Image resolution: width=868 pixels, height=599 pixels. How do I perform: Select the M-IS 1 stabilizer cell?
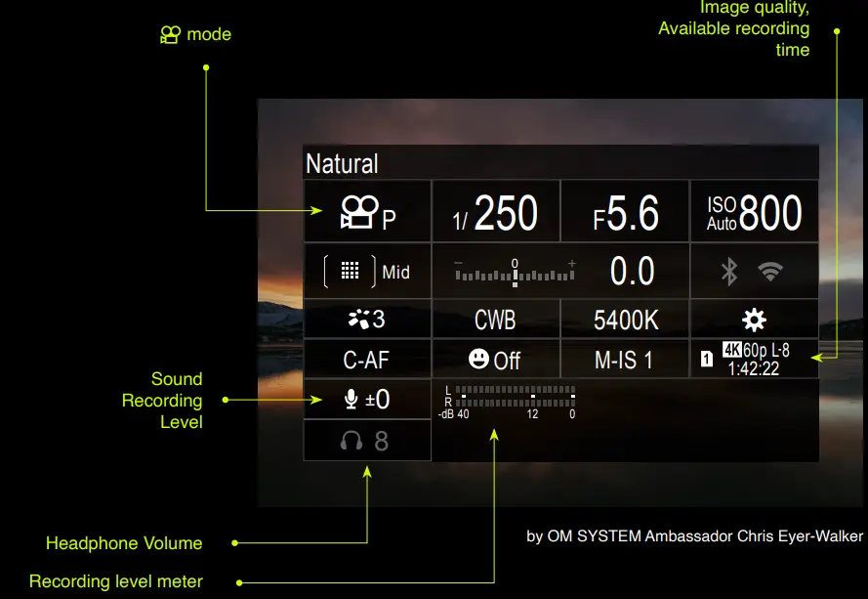pyautogui.click(x=625, y=359)
